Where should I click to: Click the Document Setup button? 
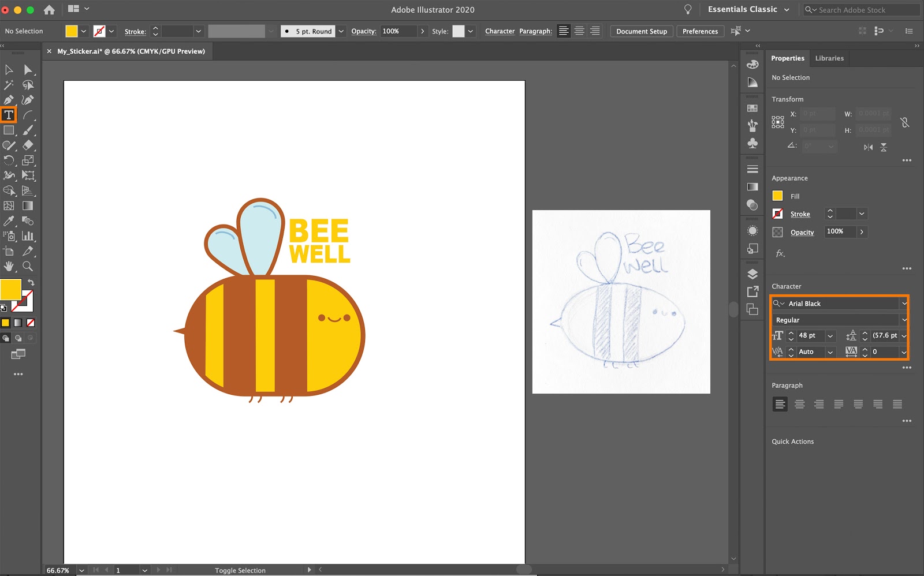641,31
